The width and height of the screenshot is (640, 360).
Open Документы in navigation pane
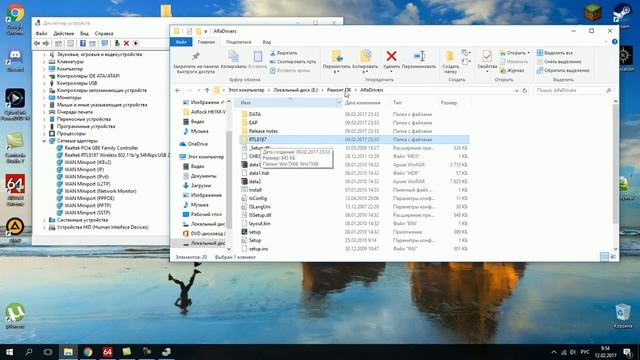pos(203,176)
